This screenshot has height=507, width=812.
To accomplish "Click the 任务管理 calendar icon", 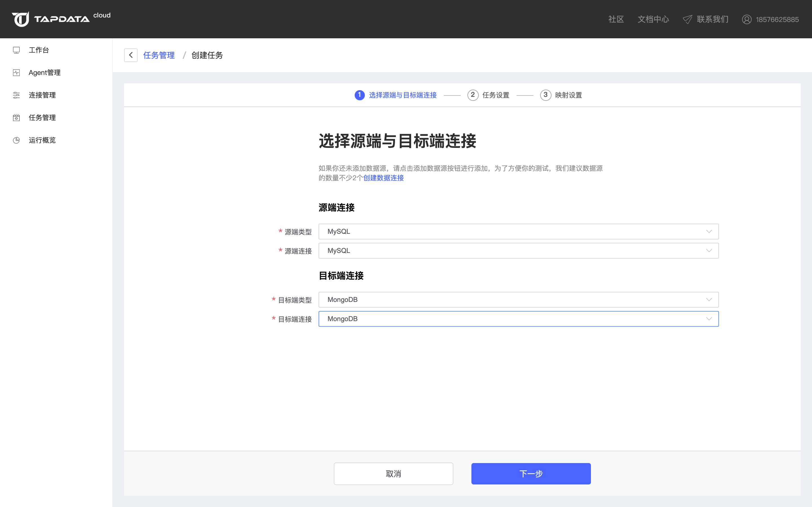I will coord(16,118).
